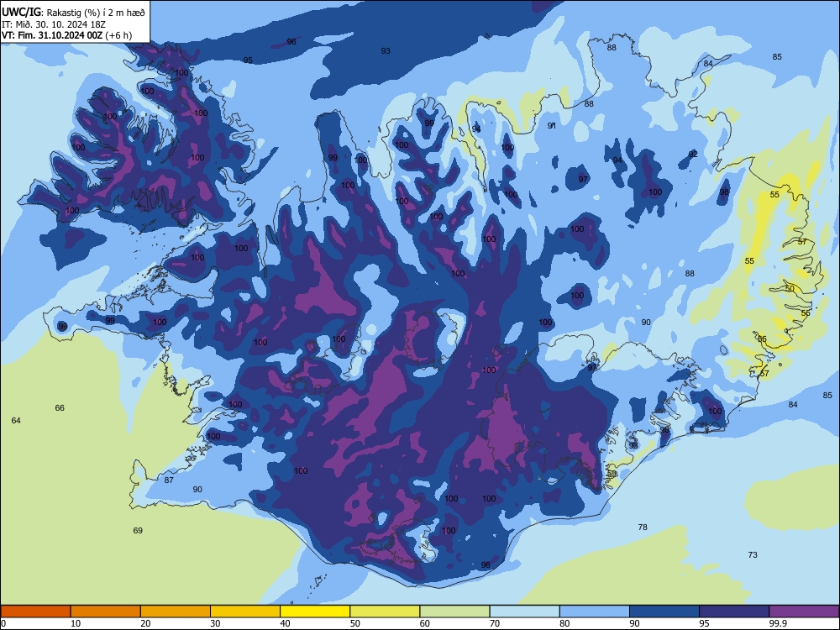840x630 pixels.
Task: Click the 30–40 gold legend swatch
Action: (245, 612)
